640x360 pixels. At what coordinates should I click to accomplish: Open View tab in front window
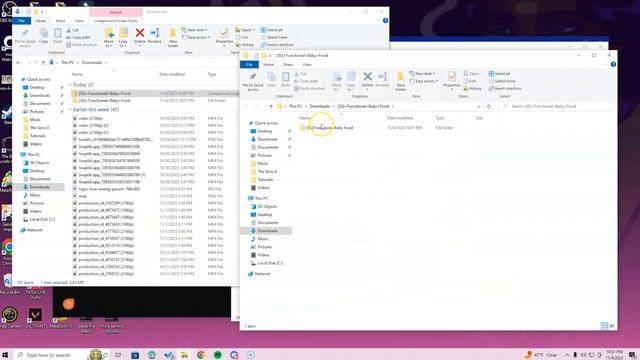307,64
